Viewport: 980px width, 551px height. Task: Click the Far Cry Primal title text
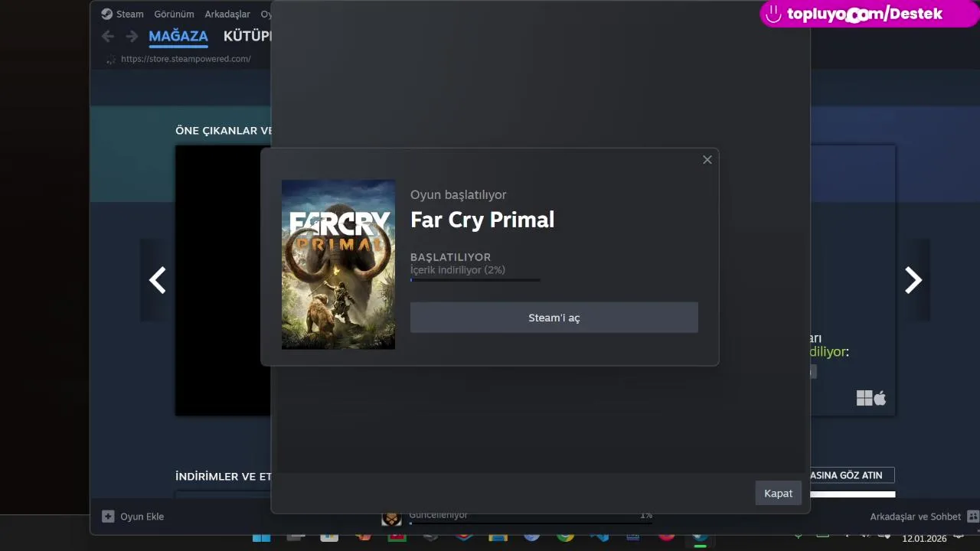coord(482,220)
